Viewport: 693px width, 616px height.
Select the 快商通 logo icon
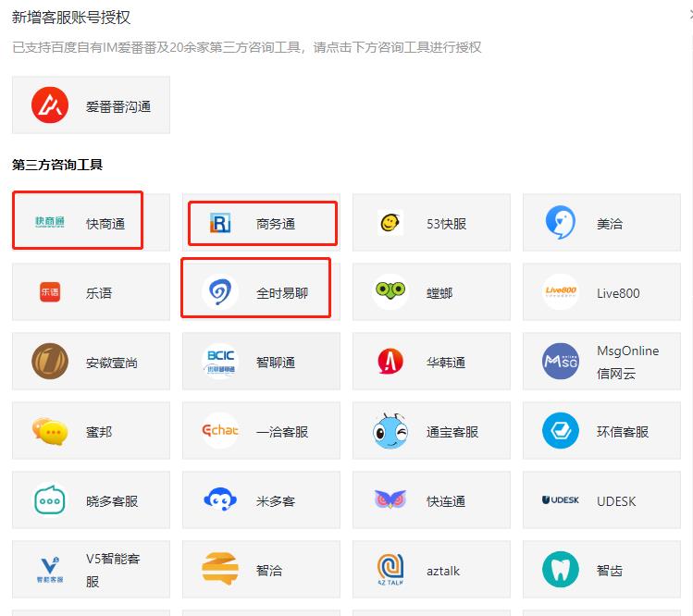(x=50, y=222)
